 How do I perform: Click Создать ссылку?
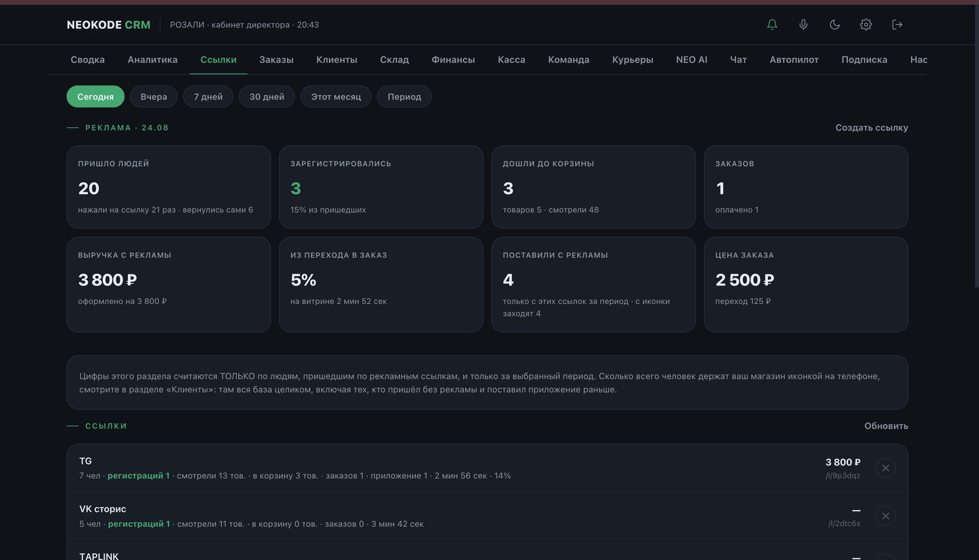(x=871, y=128)
